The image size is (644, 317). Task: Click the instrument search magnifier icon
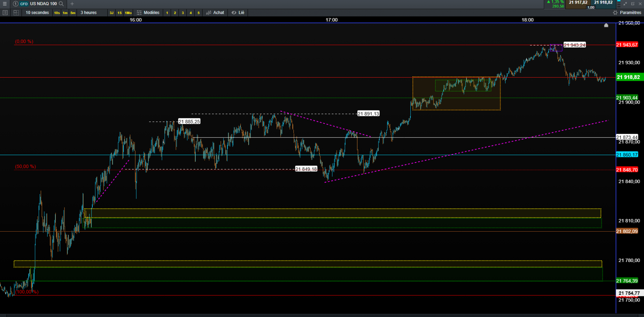(61, 4)
